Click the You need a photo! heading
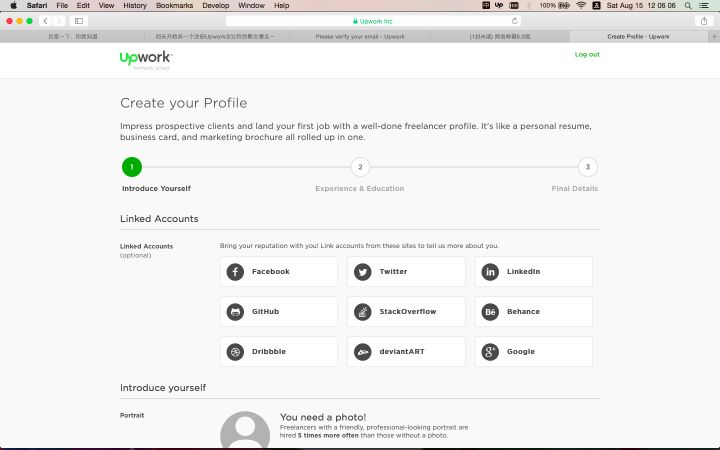This screenshot has height=450, width=720. (323, 417)
